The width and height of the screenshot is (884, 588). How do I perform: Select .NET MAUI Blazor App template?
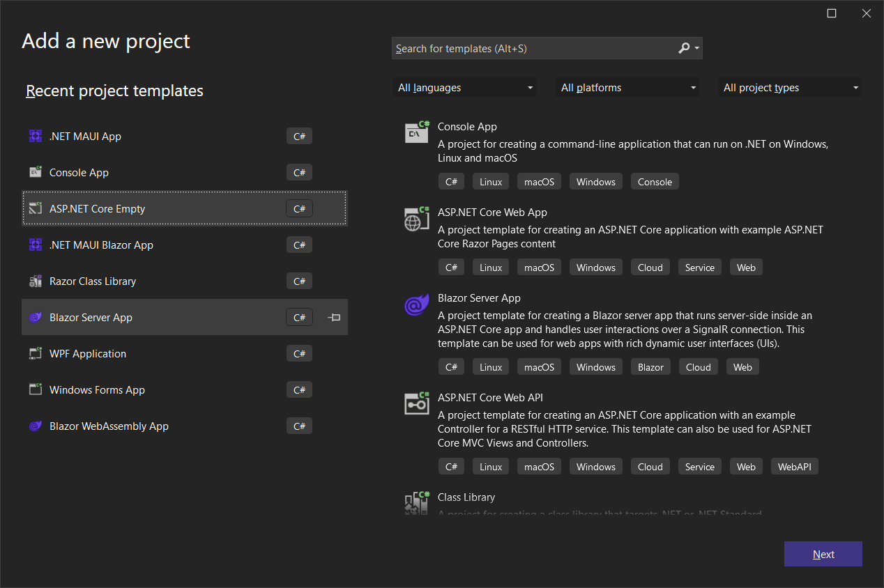(x=185, y=245)
